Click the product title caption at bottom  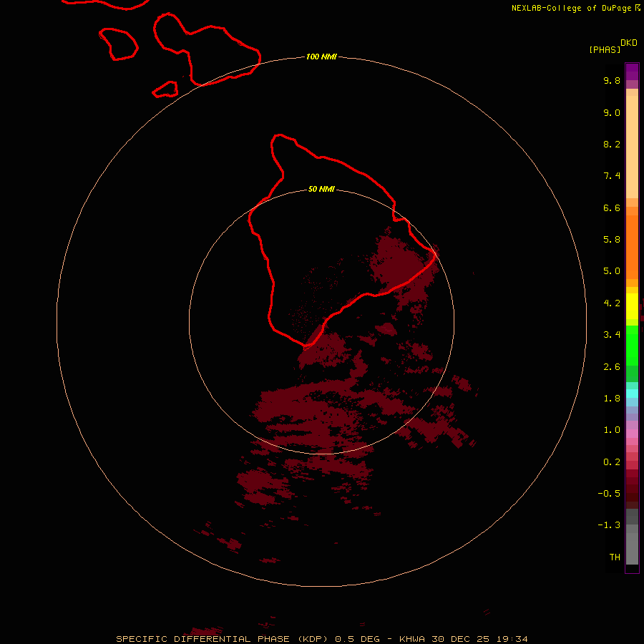click(322, 639)
